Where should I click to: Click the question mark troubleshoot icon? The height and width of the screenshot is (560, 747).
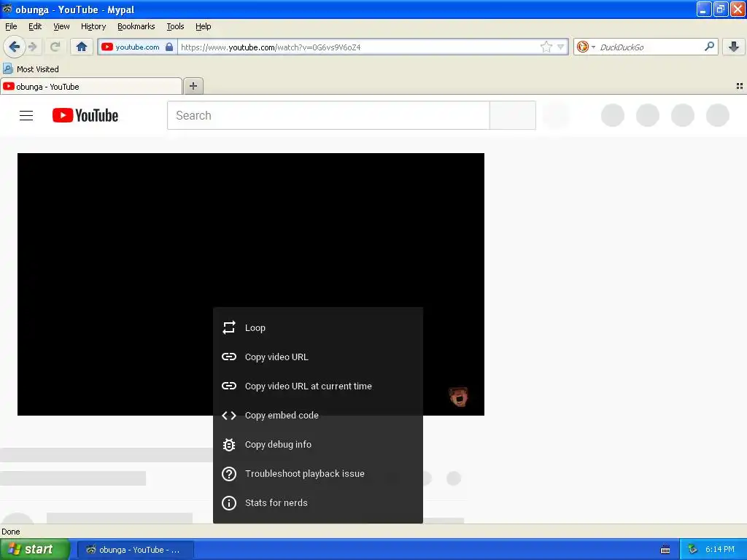229,474
